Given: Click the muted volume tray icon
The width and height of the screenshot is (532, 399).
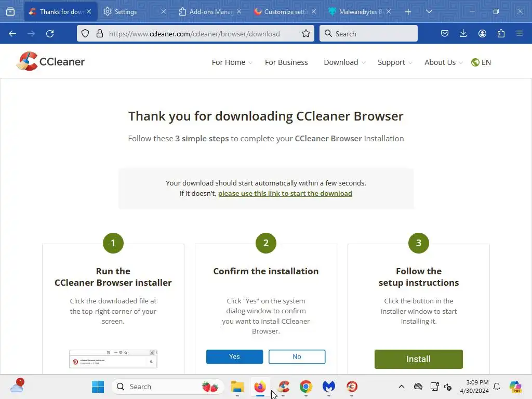Looking at the screenshot, I should tap(448, 387).
